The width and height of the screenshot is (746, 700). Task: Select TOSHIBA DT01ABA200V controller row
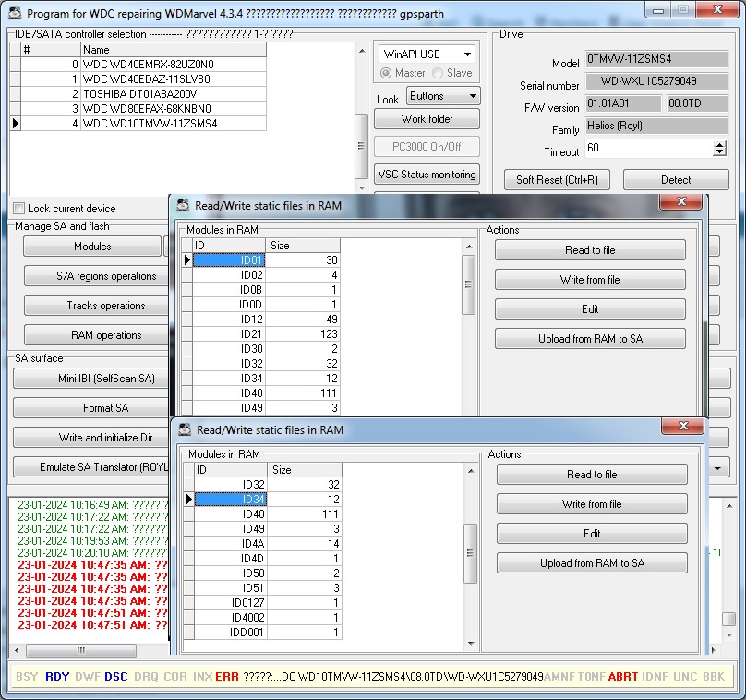[x=138, y=94]
